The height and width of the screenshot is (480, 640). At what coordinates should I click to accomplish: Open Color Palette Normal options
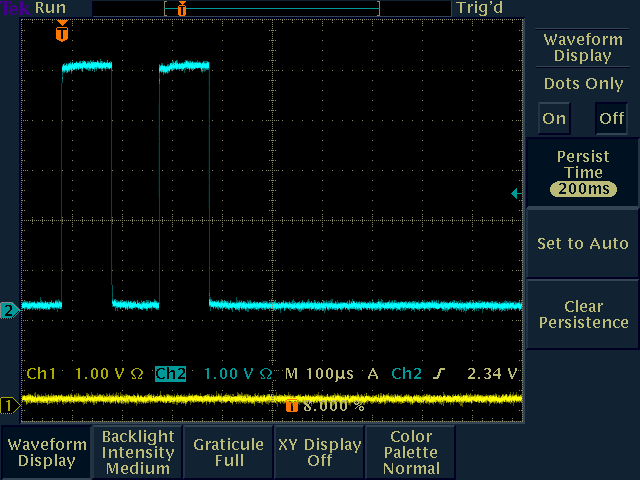411,452
